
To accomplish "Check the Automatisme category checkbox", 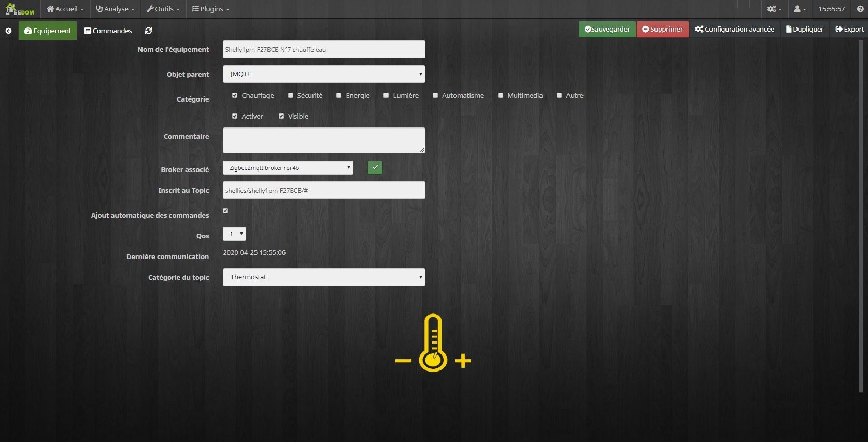I will tap(435, 95).
